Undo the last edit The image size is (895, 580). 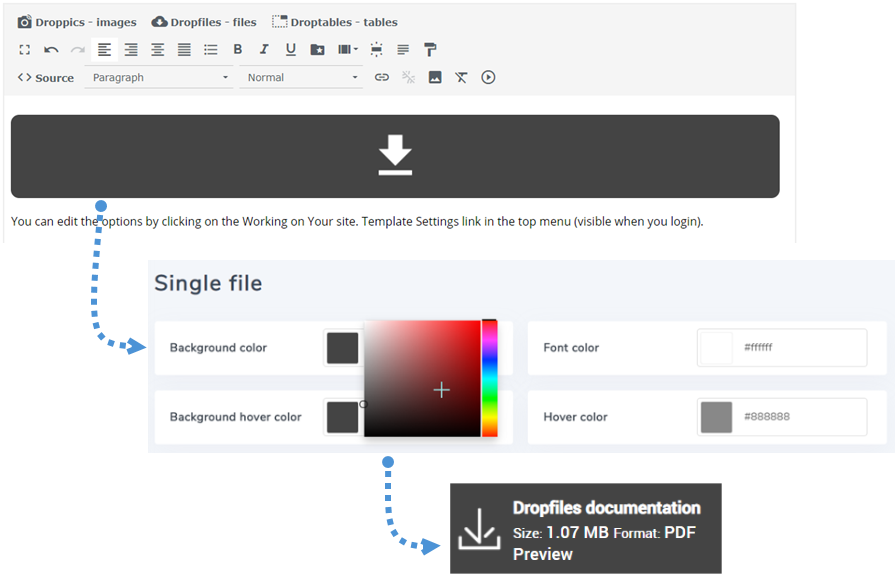coord(51,50)
